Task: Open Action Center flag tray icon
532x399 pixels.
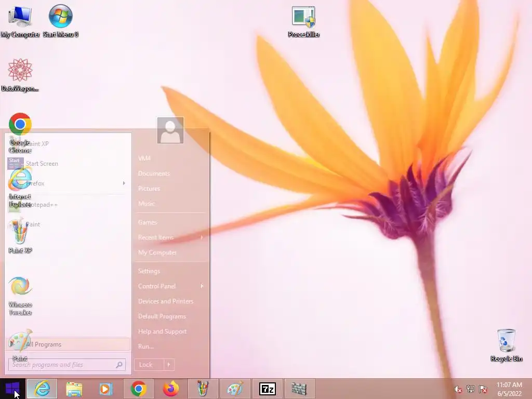Action: pyautogui.click(x=483, y=389)
